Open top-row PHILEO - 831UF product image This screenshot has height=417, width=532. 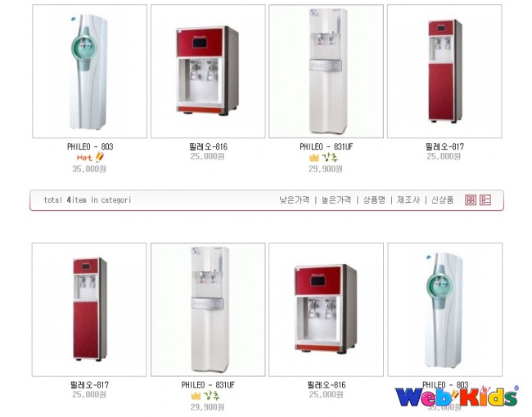[326, 71]
